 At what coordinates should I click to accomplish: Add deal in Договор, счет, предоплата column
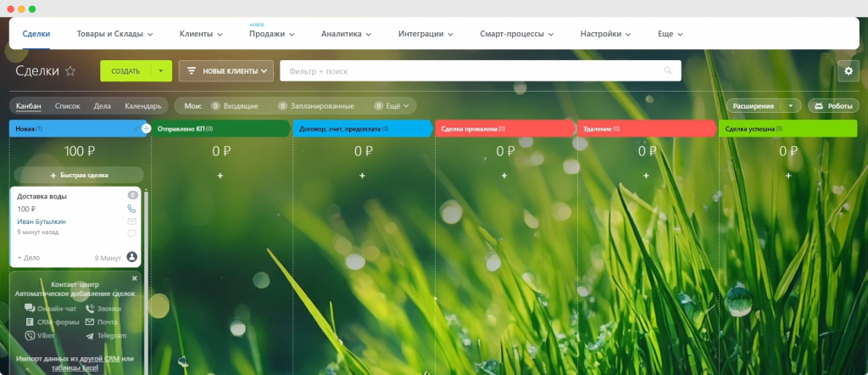[362, 176]
